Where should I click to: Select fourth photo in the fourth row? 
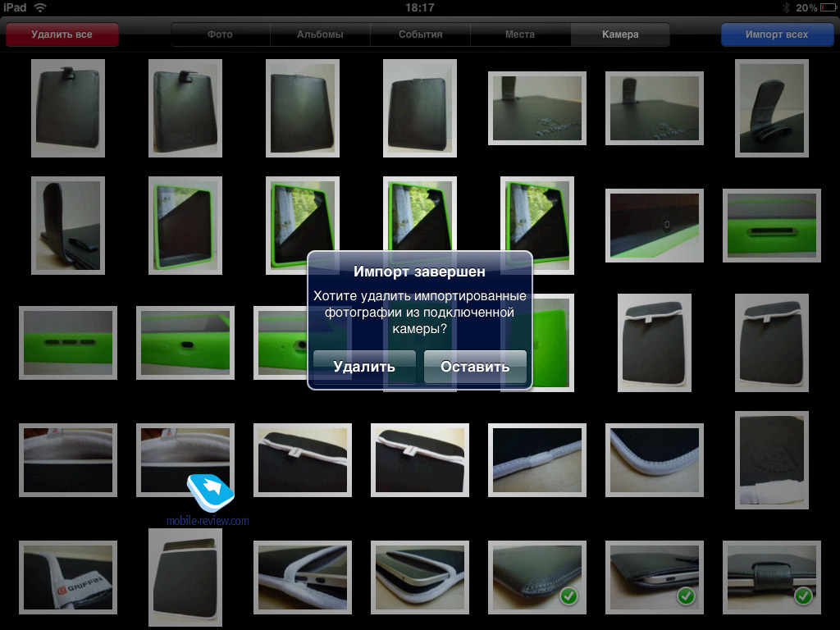[420, 460]
